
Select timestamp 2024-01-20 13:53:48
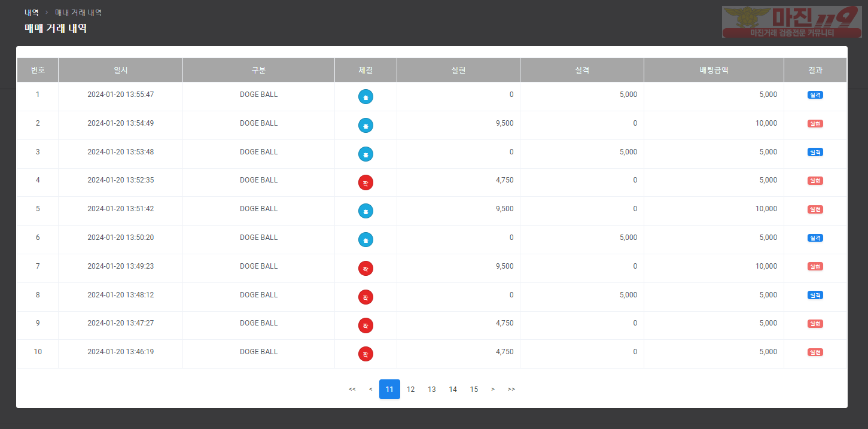tap(121, 152)
